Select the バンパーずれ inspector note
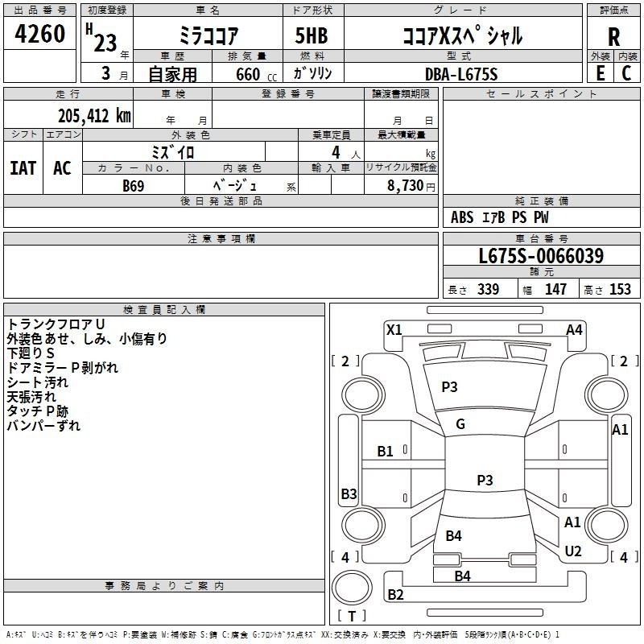Viewport: 644px width, 644px height. click(x=43, y=426)
